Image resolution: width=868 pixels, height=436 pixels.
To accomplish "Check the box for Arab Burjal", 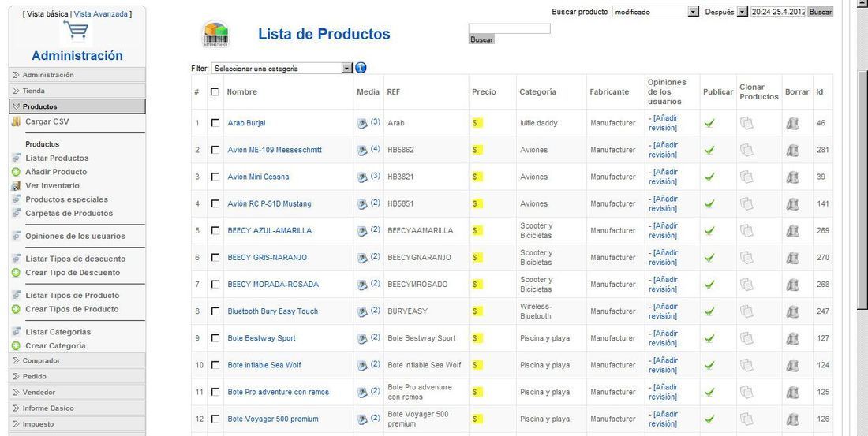I will click(215, 123).
